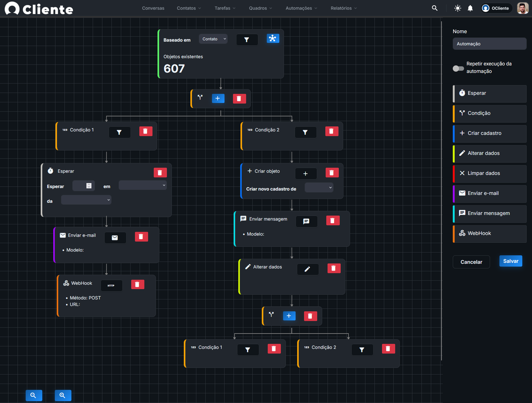This screenshot has height=403, width=532.
Task: Click the Nome field containing Automação
Action: tap(489, 43)
